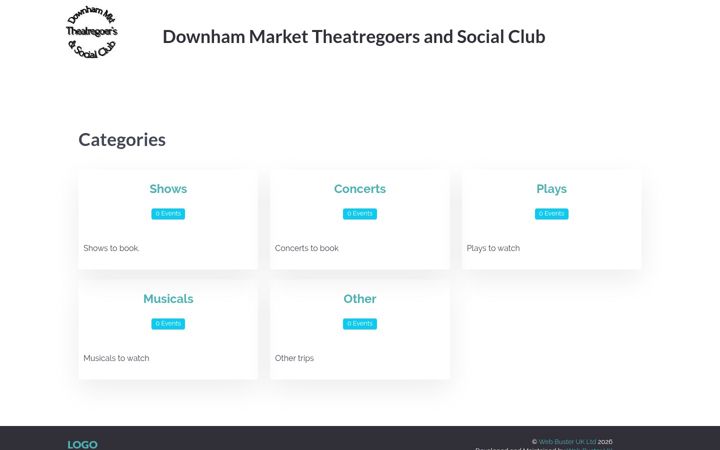Open the Concerts category

point(360,189)
